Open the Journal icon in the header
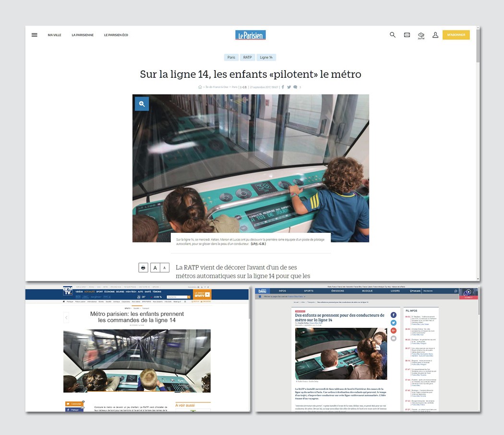 [x=421, y=36]
